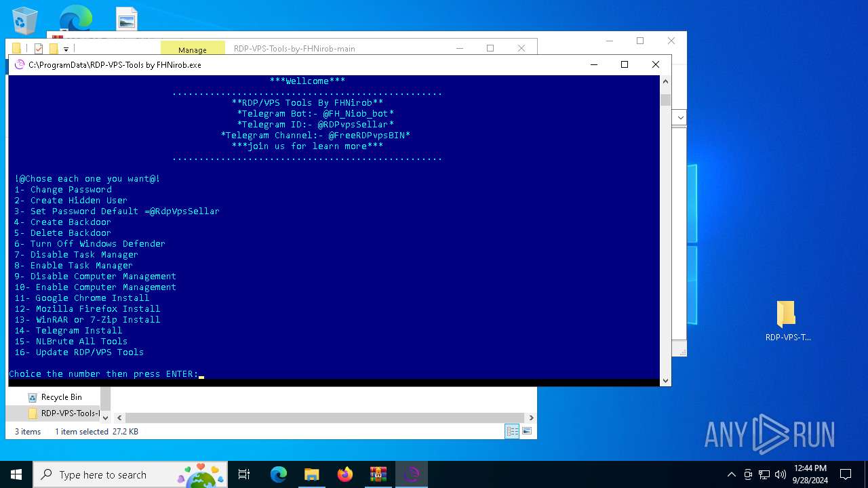
Task: Open the Microsoft Edge desktop shortcut
Action: 75,18
